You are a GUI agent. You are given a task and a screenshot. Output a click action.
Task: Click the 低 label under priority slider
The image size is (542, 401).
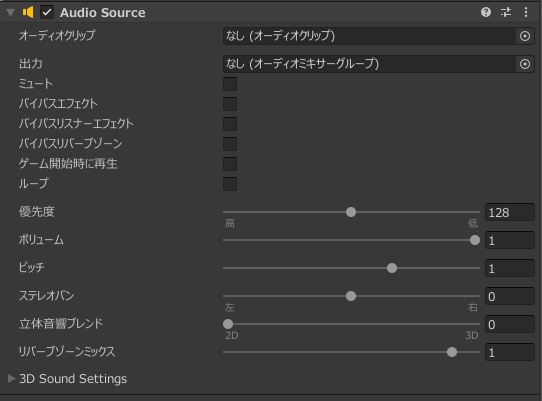[473, 224]
